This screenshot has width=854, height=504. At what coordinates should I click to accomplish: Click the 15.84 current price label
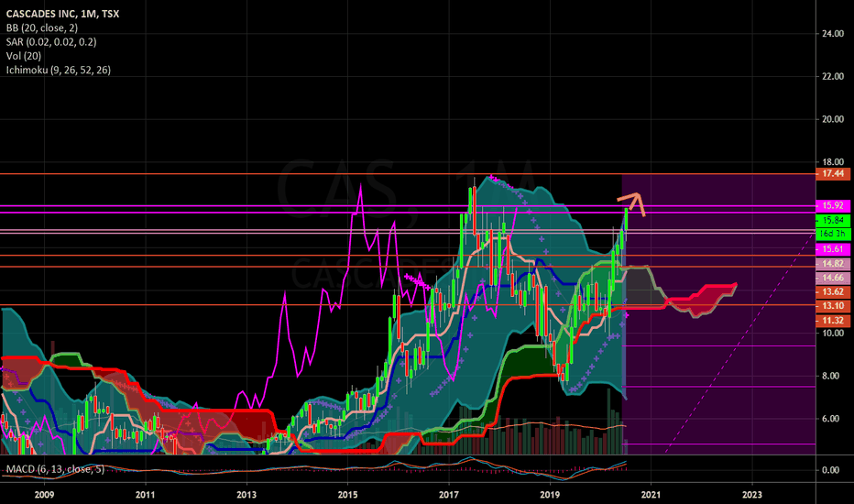(x=833, y=220)
